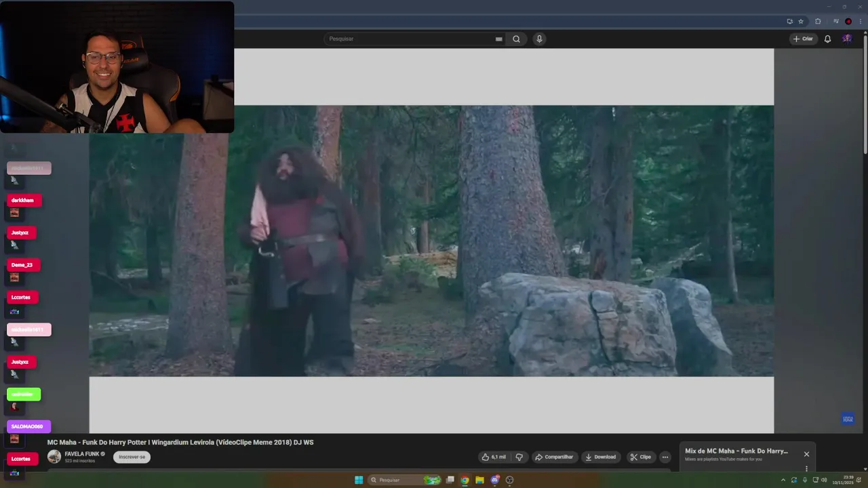The height and width of the screenshot is (488, 868).
Task: Open Discord from the taskbar
Action: 495,480
